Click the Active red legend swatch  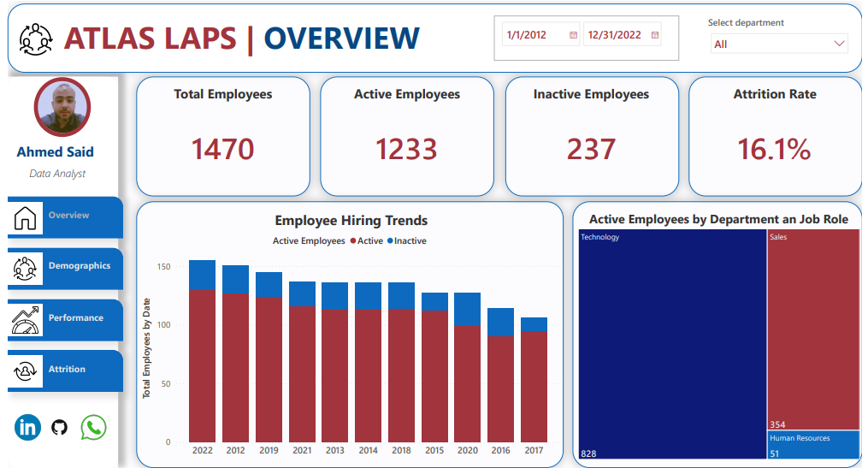[352, 241]
